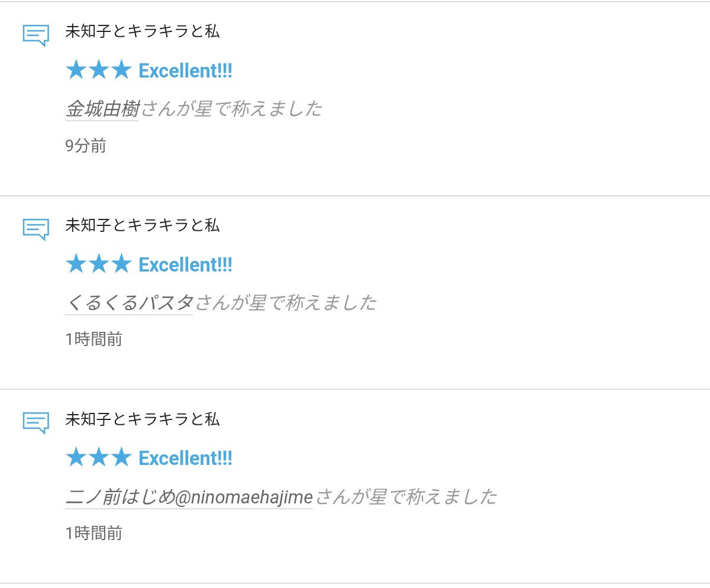Click the comment icon beside 金城由樹's notification
The height and width of the screenshot is (588, 710).
[35, 35]
